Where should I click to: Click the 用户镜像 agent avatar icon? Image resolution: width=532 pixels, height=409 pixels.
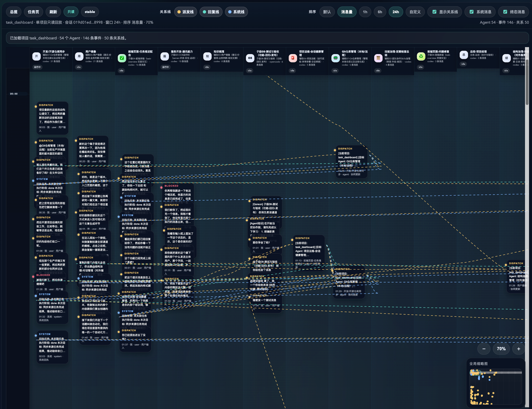coord(79,57)
